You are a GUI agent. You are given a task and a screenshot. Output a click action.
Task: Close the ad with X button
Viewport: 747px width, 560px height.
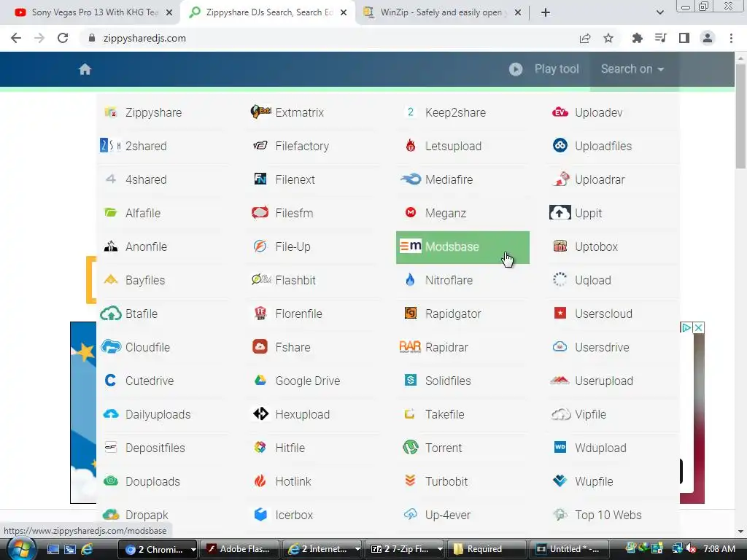pos(698,327)
